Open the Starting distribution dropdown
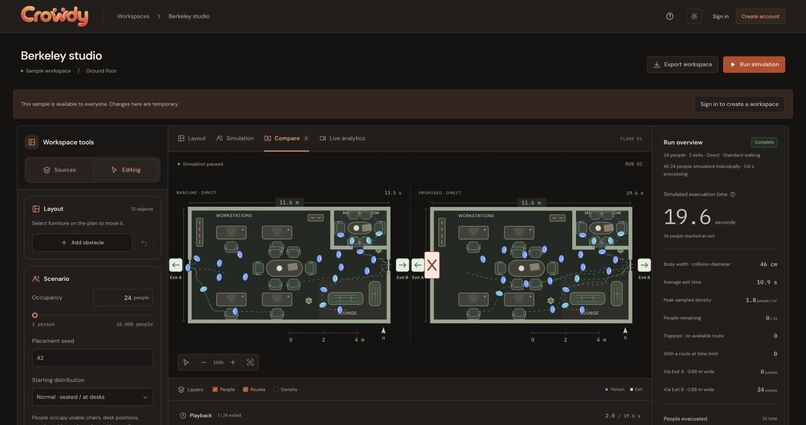Viewport: 806px width, 425px height. pos(92,397)
